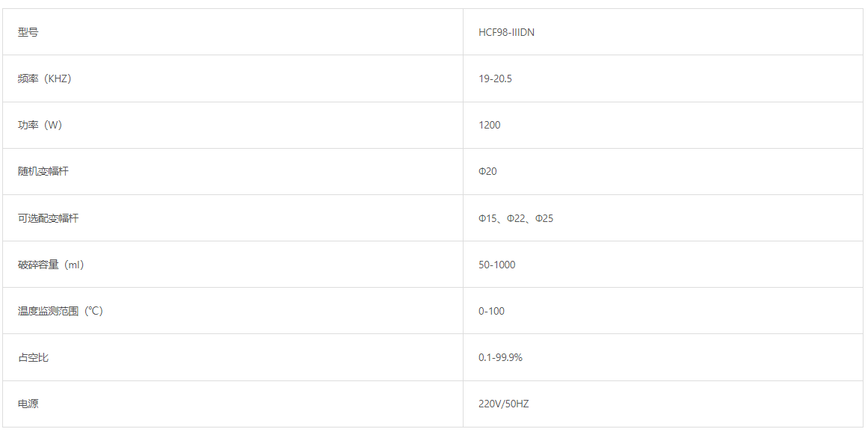Click the 温度监测范围（℃） label
Viewport: 868px width, 432px height.
61,311
